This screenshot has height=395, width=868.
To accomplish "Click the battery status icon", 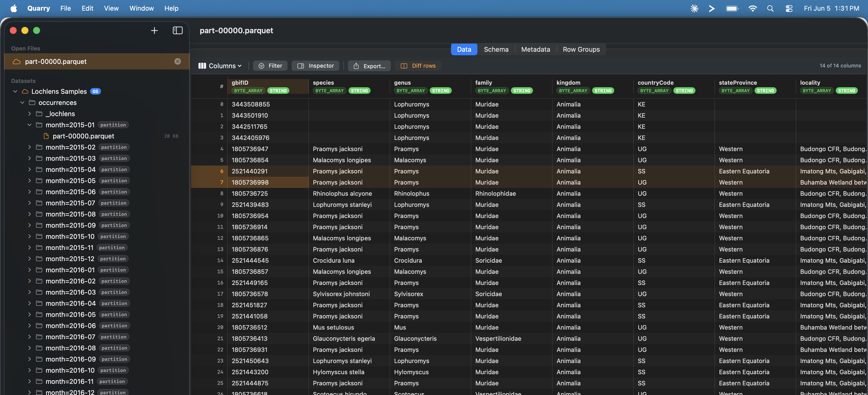I will (732, 8).
